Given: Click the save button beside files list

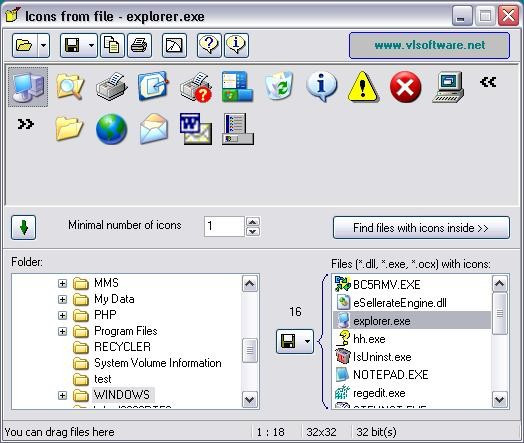Looking at the screenshot, I should coord(288,341).
